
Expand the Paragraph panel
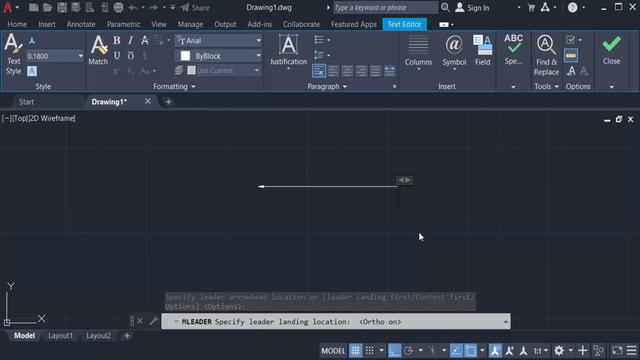click(x=327, y=87)
